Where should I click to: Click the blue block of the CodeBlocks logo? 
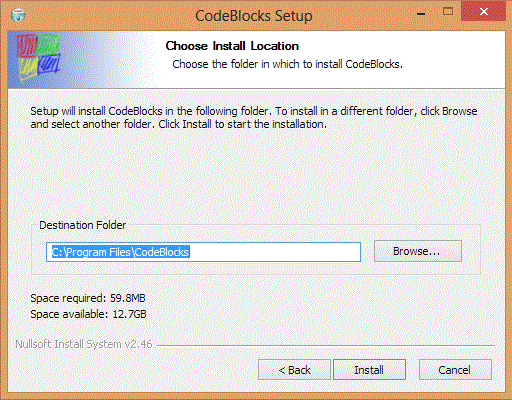[49, 64]
